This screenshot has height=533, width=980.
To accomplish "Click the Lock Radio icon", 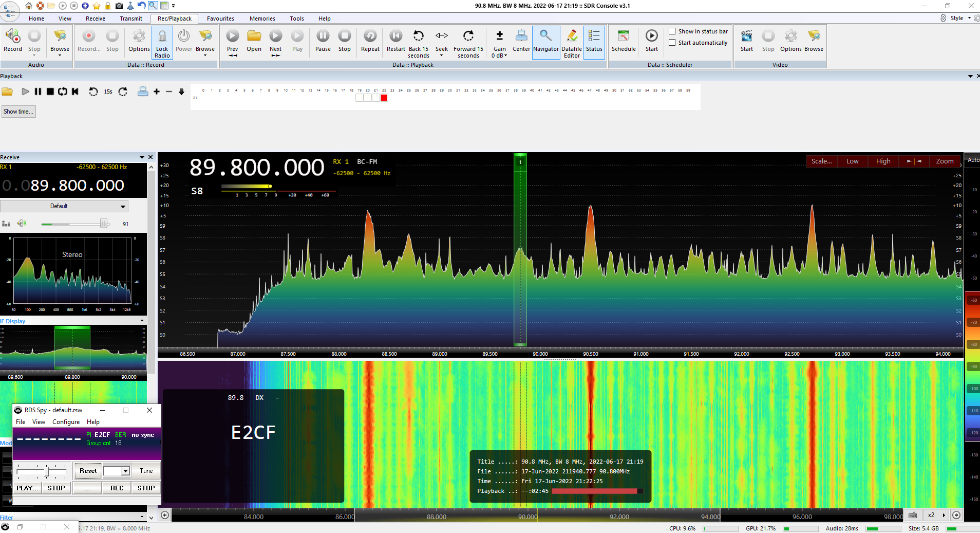I will (162, 36).
